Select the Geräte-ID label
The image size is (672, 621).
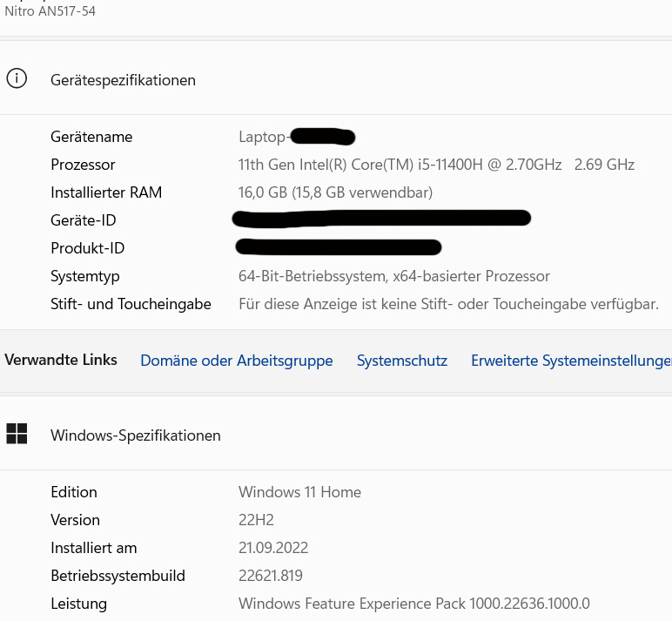(x=84, y=220)
